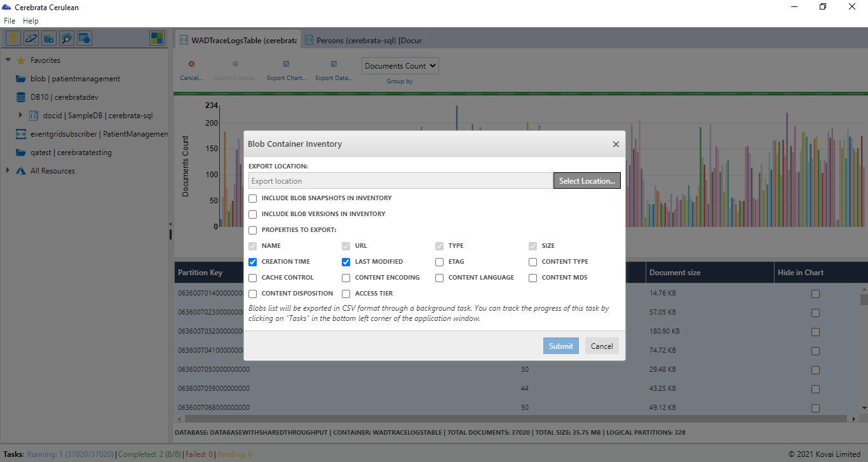Uncheck the Last Modified property
The image size is (868, 462).
tap(346, 262)
